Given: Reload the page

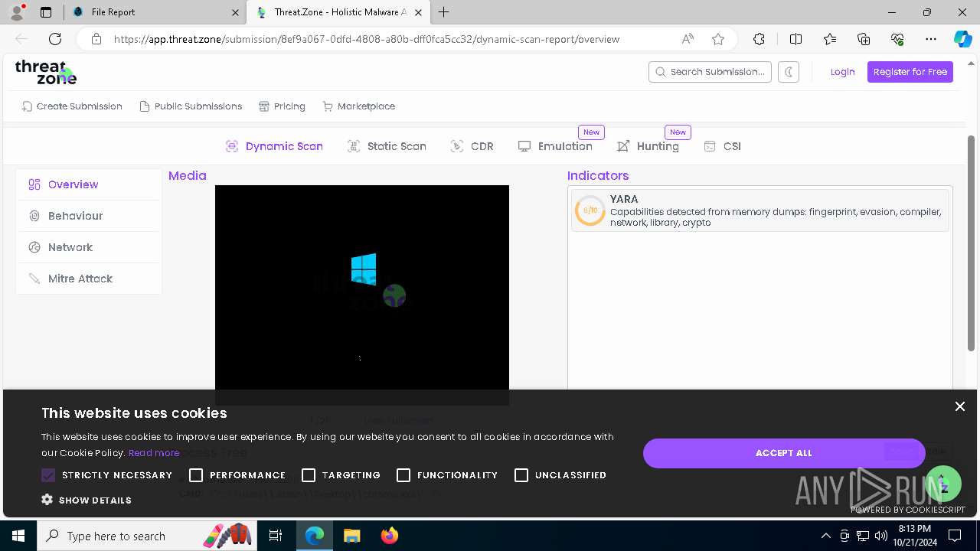Looking at the screenshot, I should [55, 39].
